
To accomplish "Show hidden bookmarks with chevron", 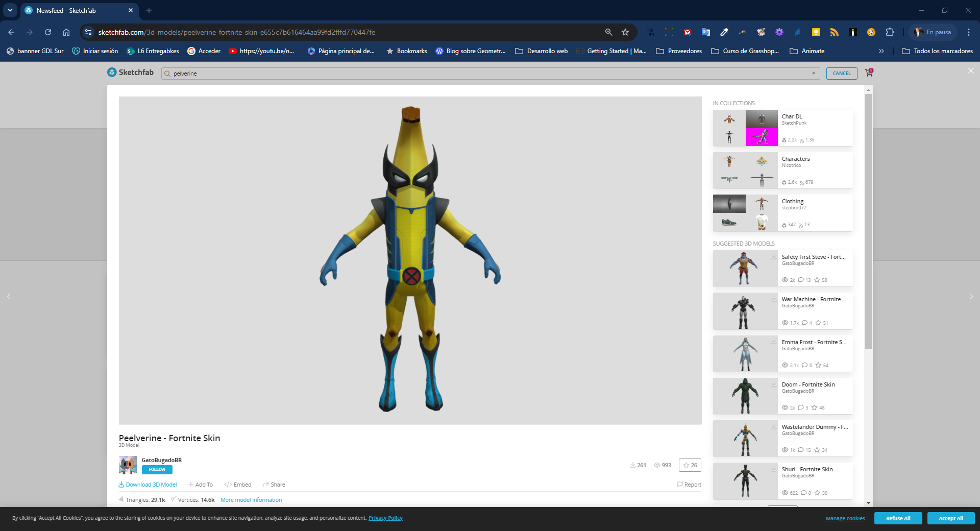I will (x=881, y=51).
